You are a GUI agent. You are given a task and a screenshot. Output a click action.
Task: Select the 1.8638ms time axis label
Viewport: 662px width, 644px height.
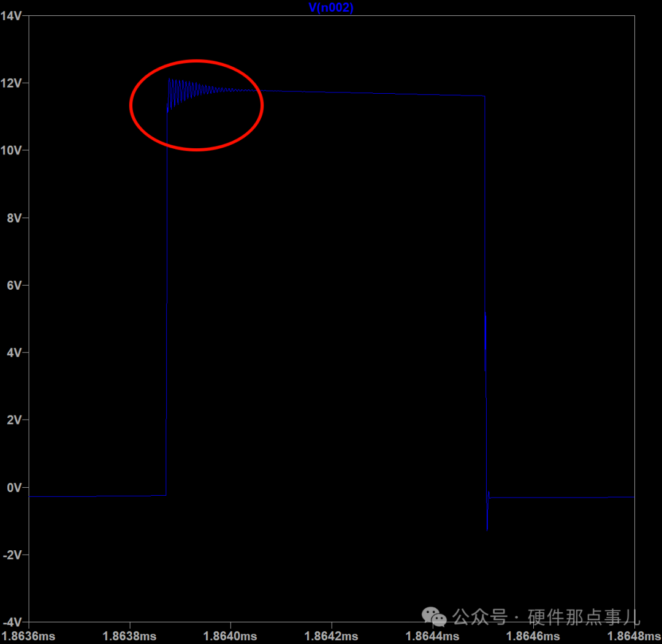click(x=129, y=636)
